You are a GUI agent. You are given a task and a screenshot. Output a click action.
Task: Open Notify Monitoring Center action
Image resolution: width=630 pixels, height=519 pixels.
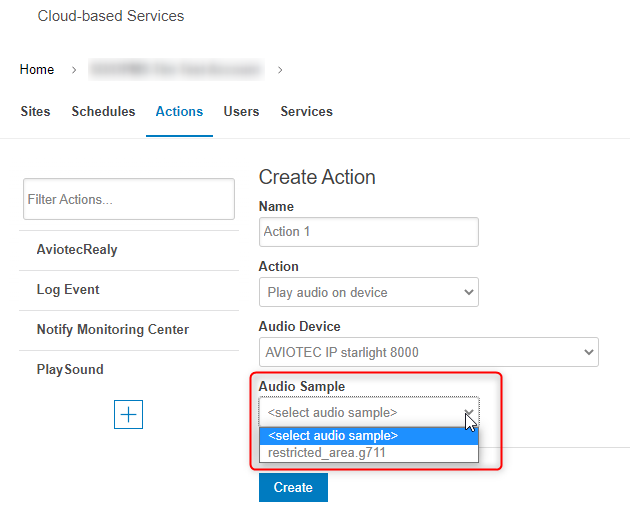tap(112, 330)
